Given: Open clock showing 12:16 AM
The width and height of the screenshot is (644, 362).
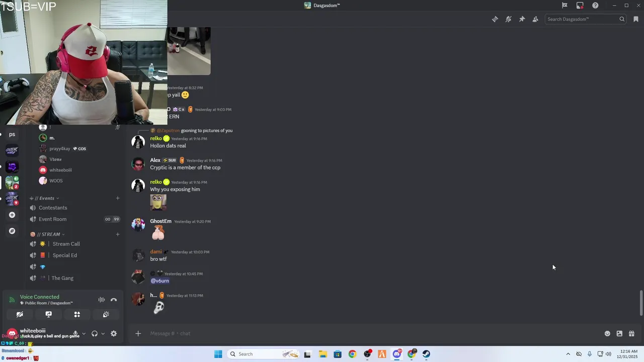Looking at the screenshot, I should 628,354.
